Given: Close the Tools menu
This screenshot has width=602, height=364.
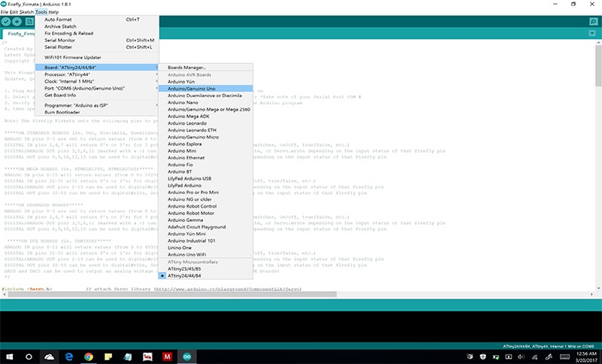Looking at the screenshot, I should 41,12.
